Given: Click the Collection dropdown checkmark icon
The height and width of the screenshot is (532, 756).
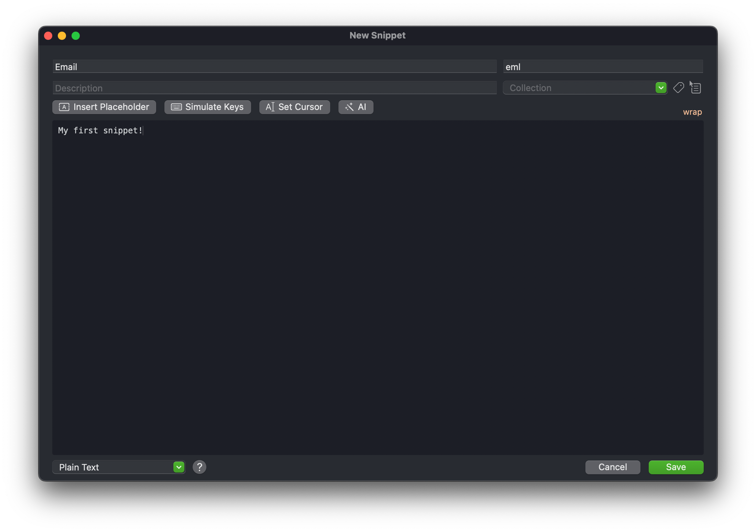Looking at the screenshot, I should click(661, 88).
